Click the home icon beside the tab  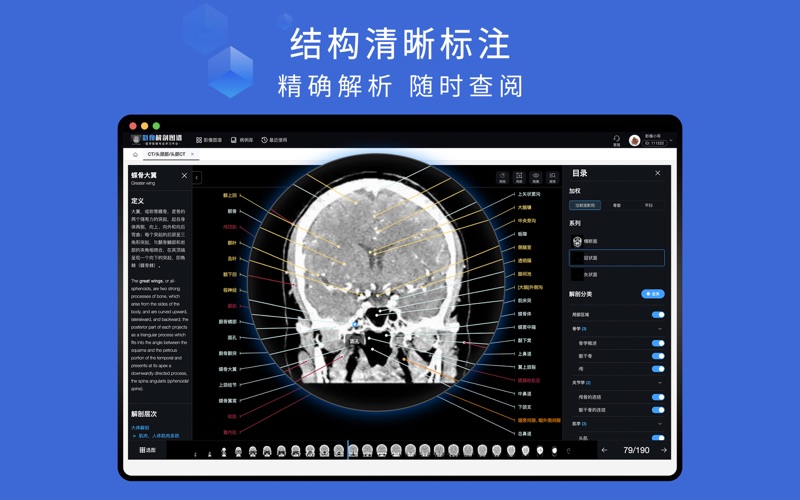135,154
